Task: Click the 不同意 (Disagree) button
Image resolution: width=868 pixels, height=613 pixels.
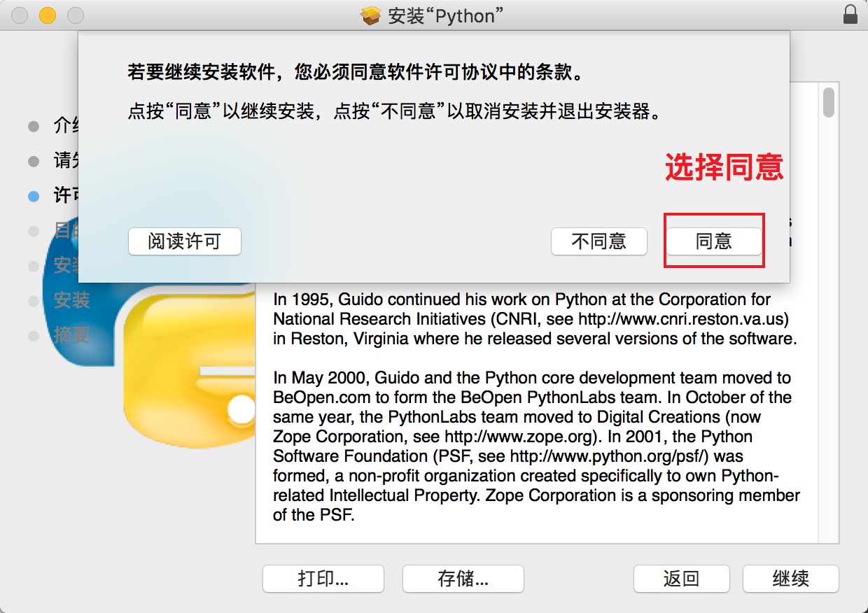Action: pos(598,242)
